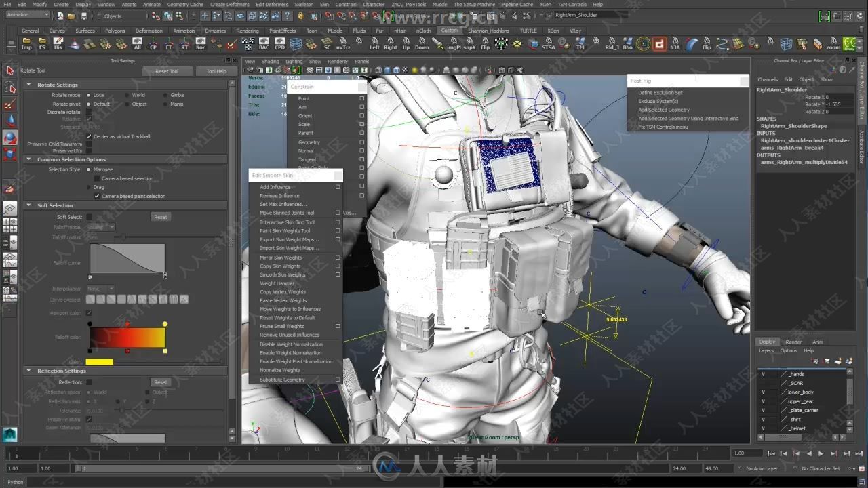Select the Object rotate pivot option
The width and height of the screenshot is (868, 488).
[x=127, y=104]
